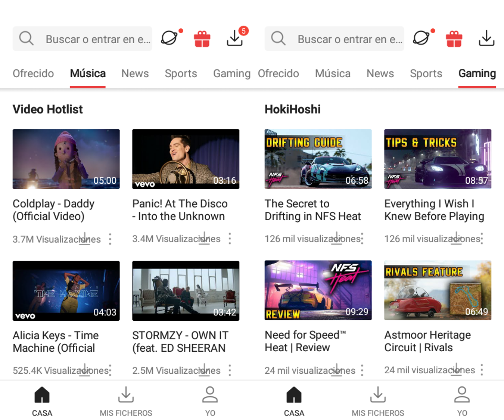Select the active Gaming tab
The width and height of the screenshot is (504, 420).
pos(477,74)
